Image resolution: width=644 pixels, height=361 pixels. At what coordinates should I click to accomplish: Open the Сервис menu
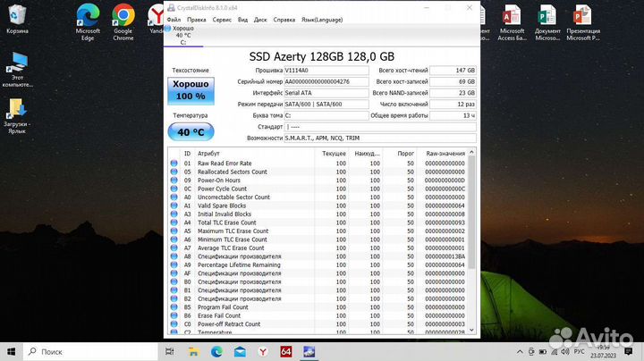pos(222,19)
